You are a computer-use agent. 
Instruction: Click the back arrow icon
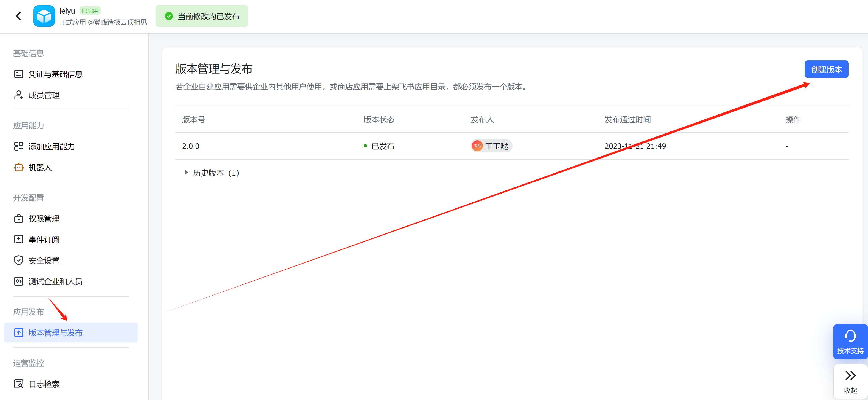pos(18,16)
